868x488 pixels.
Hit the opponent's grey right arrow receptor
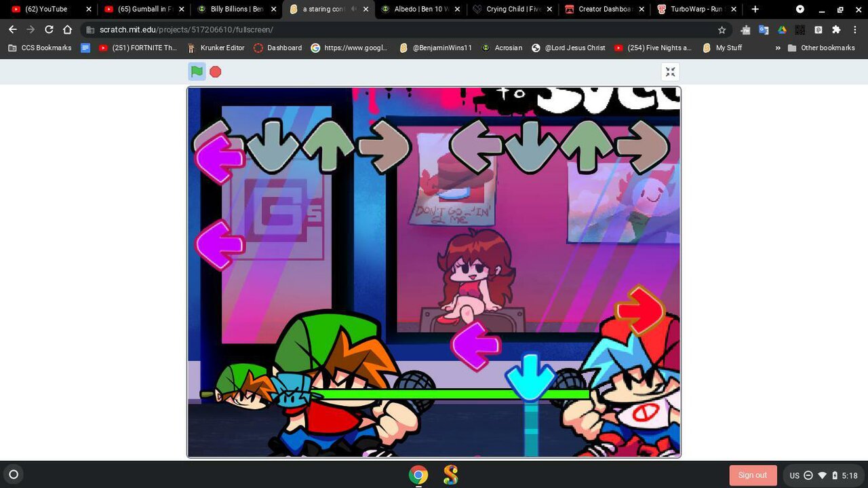384,145
